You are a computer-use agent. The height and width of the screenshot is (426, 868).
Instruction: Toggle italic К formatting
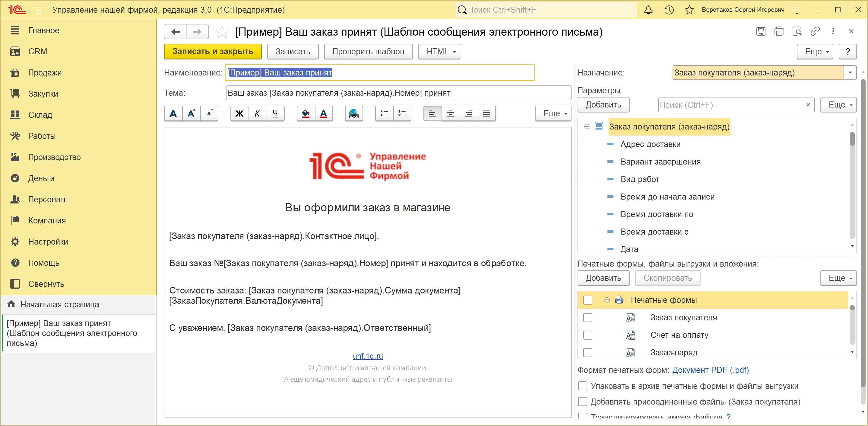click(258, 113)
